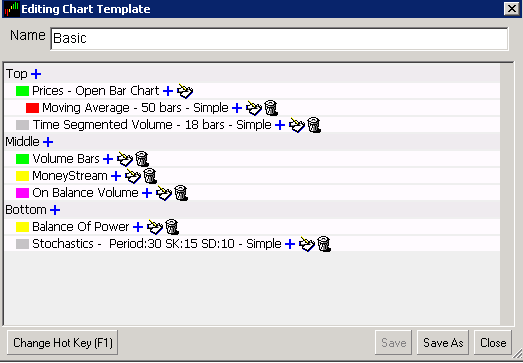Select 'Moving Average - 50 bars - Simple' text
Viewport: 523px width, 363px height.
[x=135, y=108]
